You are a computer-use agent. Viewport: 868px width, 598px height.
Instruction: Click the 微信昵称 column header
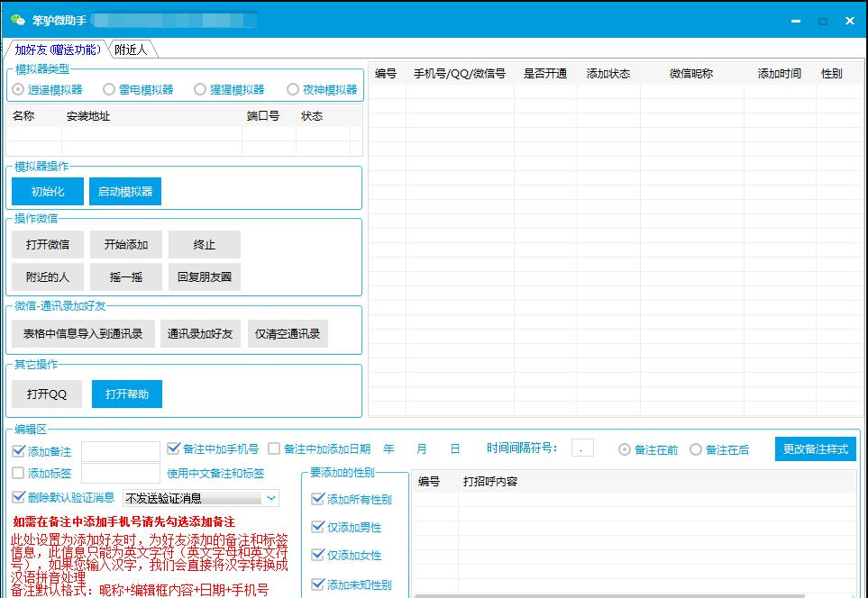pyautogui.click(x=691, y=74)
